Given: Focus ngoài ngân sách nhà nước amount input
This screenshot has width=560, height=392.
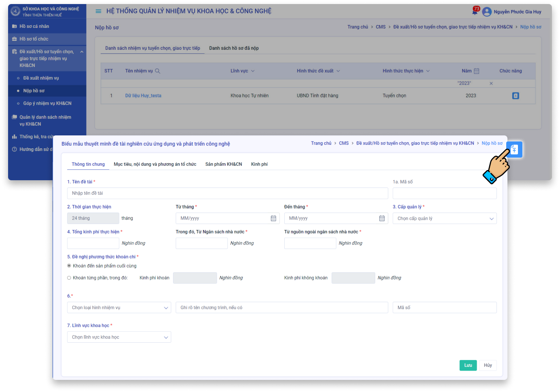Looking at the screenshot, I should pyautogui.click(x=310, y=243).
